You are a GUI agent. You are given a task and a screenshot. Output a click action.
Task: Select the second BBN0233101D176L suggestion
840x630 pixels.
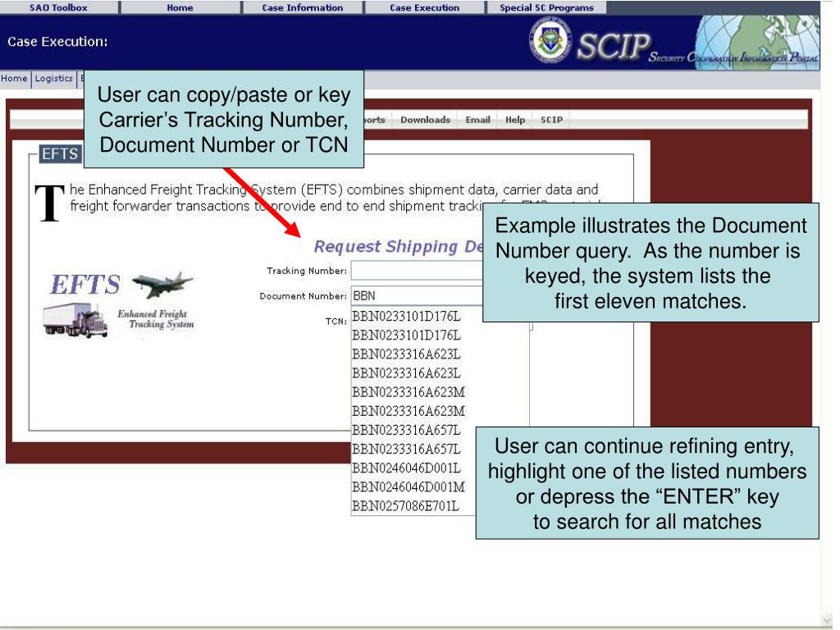(x=406, y=336)
